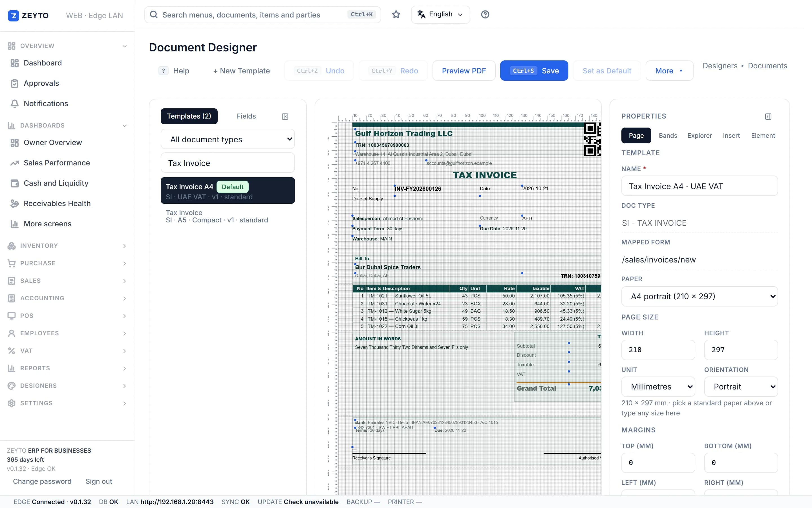Open Cash and Liquidity screen

click(56, 183)
